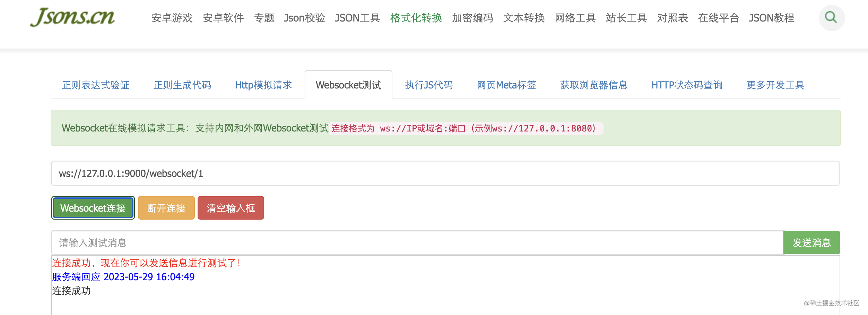Open the Http模拟请求 tab
Screen dimensions: 868x315
pos(263,85)
